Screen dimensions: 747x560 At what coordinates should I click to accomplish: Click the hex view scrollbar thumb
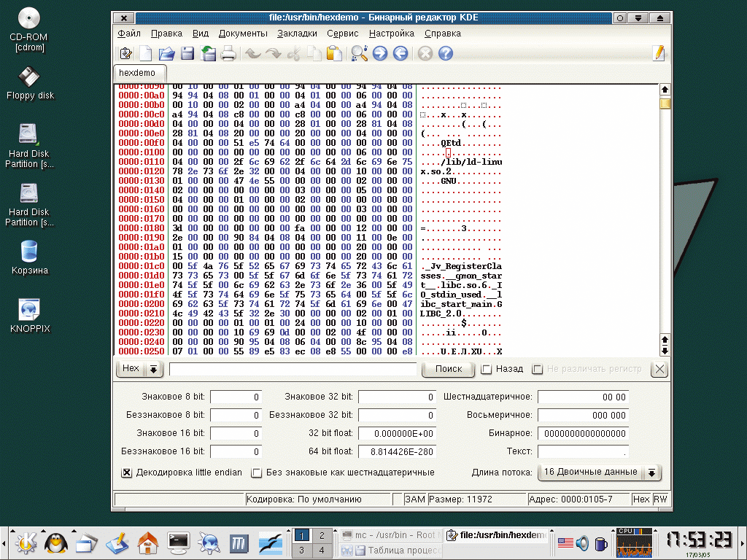(665, 104)
